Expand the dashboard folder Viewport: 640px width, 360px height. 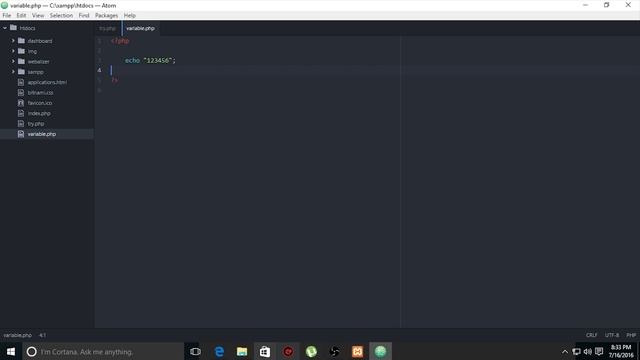point(13,41)
